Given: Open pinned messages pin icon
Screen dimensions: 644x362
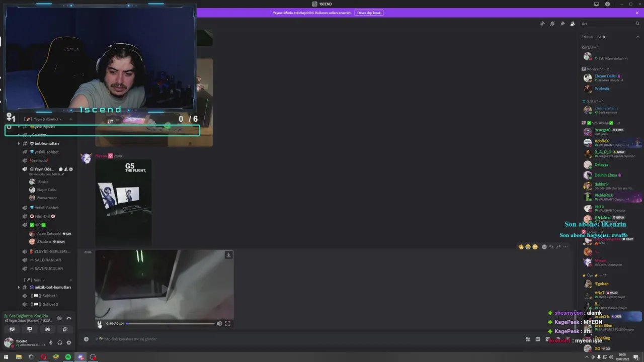Looking at the screenshot, I should (562, 24).
